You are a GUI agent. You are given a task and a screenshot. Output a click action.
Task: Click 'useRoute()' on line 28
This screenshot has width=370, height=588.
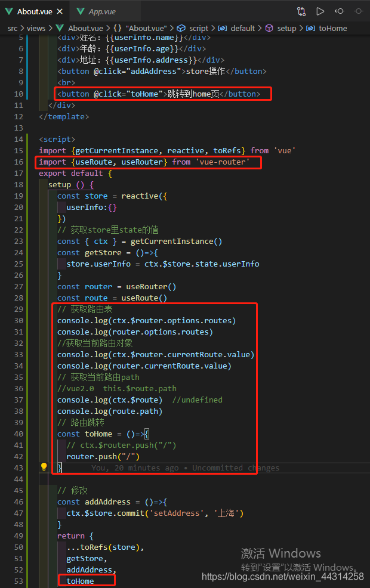pyautogui.click(x=144, y=298)
